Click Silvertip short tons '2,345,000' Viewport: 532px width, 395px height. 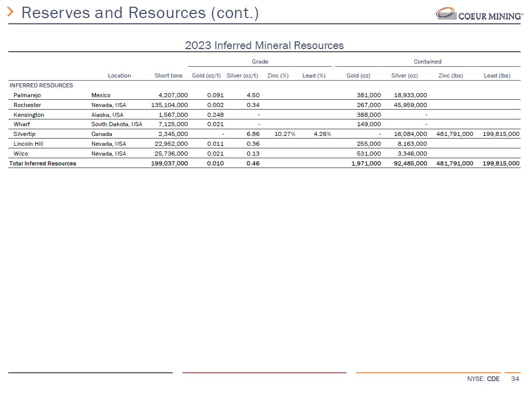(173, 134)
